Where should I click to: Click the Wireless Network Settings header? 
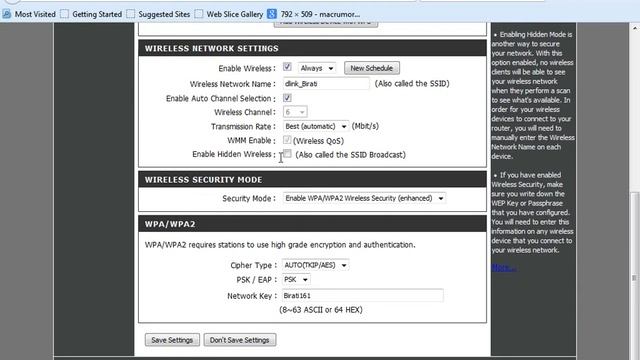(312, 49)
